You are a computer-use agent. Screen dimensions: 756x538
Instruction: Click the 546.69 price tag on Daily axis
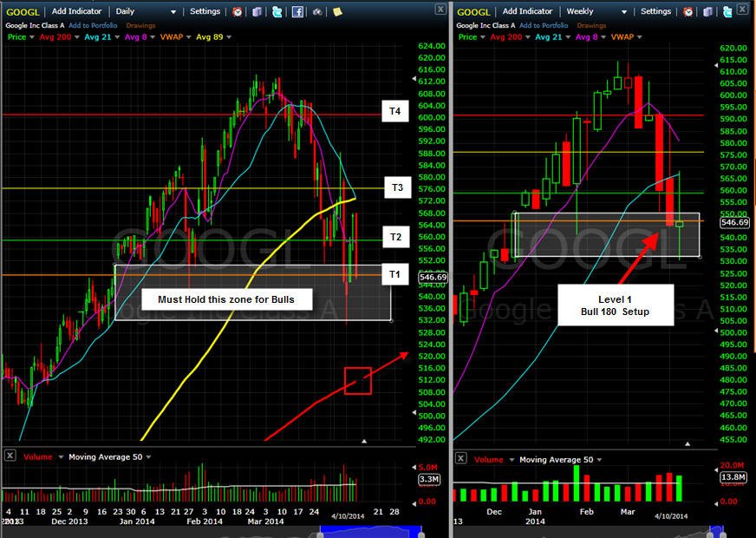click(x=433, y=278)
